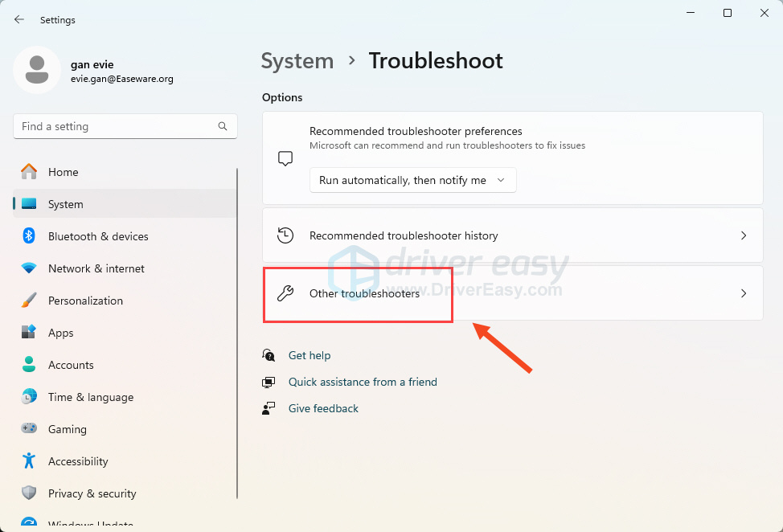The width and height of the screenshot is (783, 532).
Task: Select the Personalization brush icon
Action: (x=30, y=301)
